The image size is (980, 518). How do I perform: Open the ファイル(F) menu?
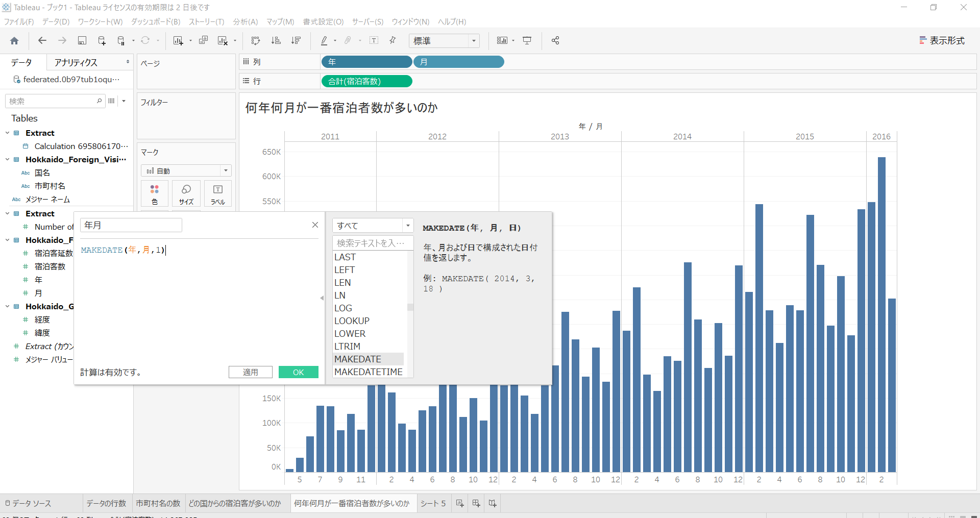(x=19, y=22)
